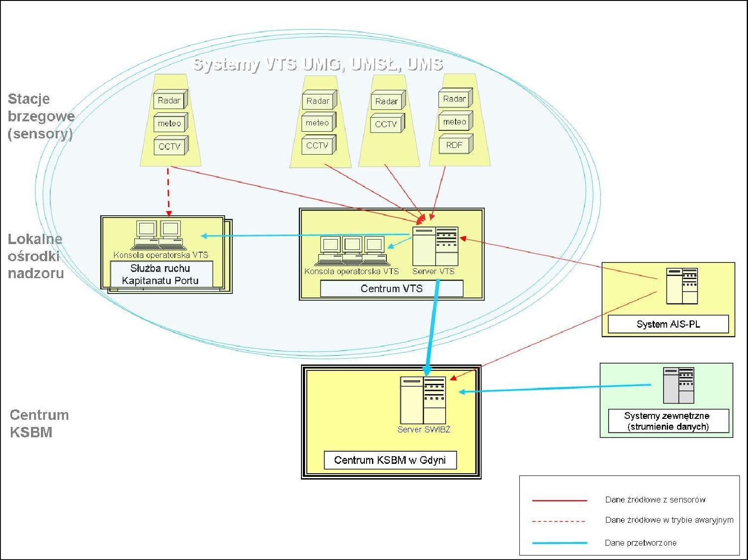Image resolution: width=748 pixels, height=560 pixels.
Task: Click the Służba ruchu Kapitanatu Portu label
Action: pyautogui.click(x=161, y=274)
